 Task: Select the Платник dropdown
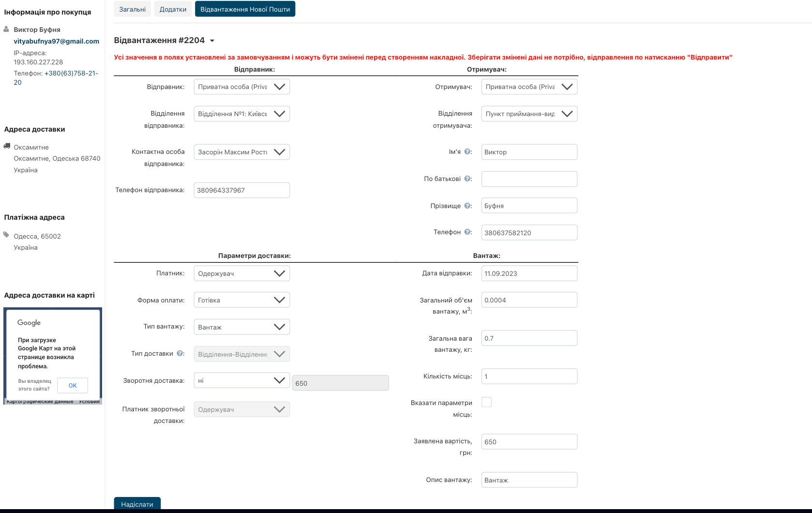point(241,273)
